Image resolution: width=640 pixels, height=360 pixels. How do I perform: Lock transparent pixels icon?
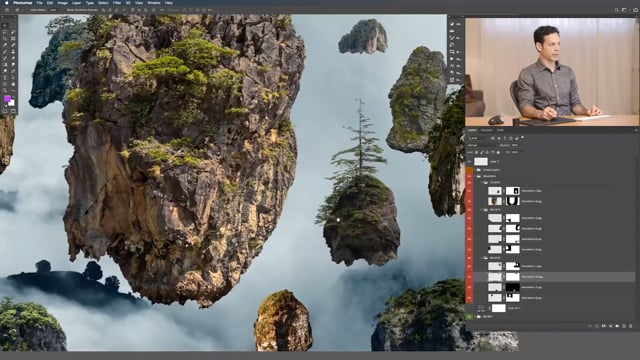coord(476,152)
